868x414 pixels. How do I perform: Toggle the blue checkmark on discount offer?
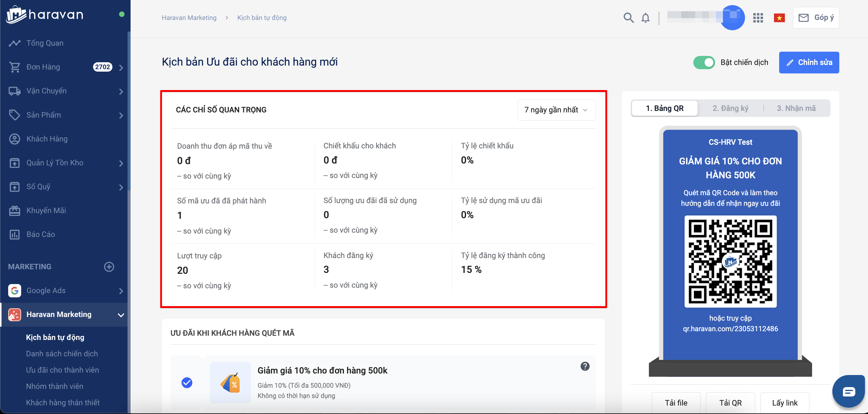(x=187, y=383)
